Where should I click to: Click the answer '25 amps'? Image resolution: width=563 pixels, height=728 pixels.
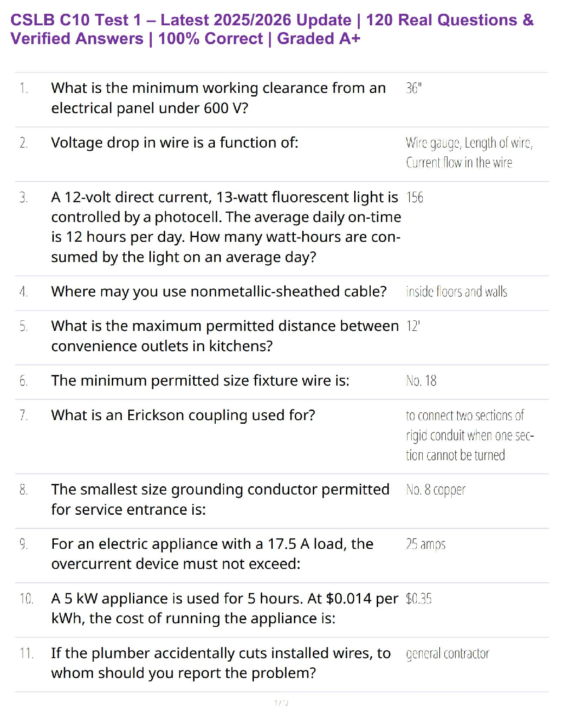coord(425,545)
